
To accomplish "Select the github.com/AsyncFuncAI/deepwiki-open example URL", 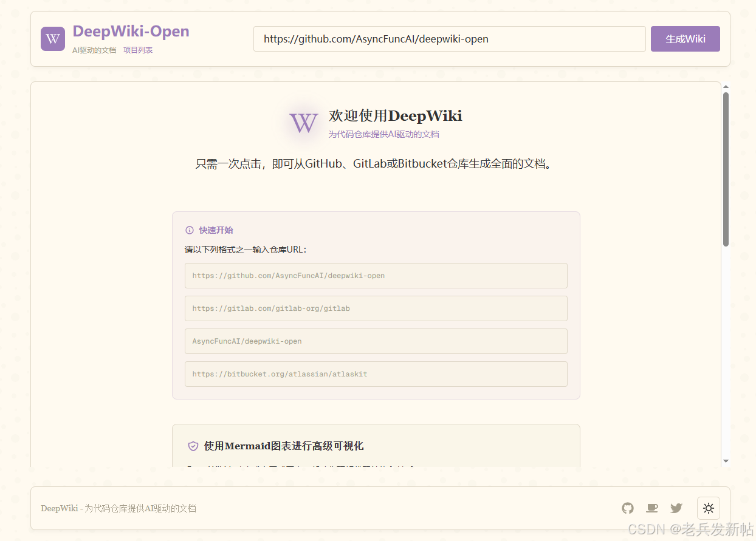I will click(x=376, y=276).
